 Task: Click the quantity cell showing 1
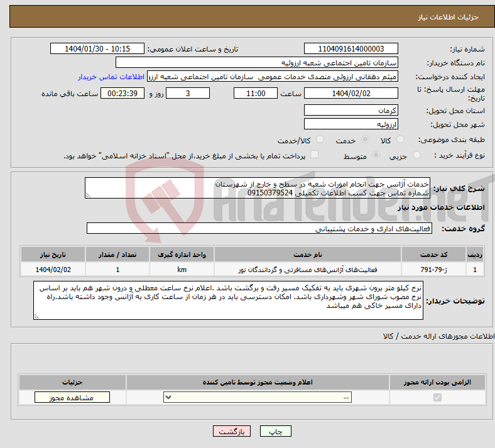pos(117,270)
